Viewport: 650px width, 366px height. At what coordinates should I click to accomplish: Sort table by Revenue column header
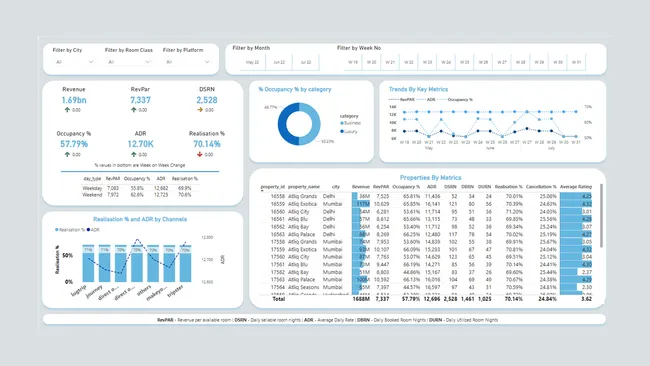[x=361, y=187]
